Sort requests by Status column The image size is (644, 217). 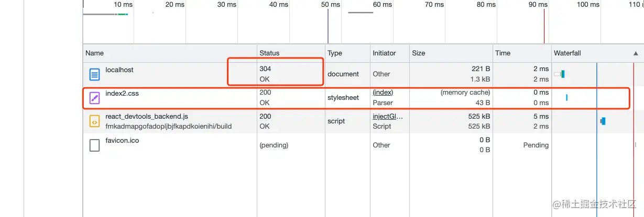[269, 53]
